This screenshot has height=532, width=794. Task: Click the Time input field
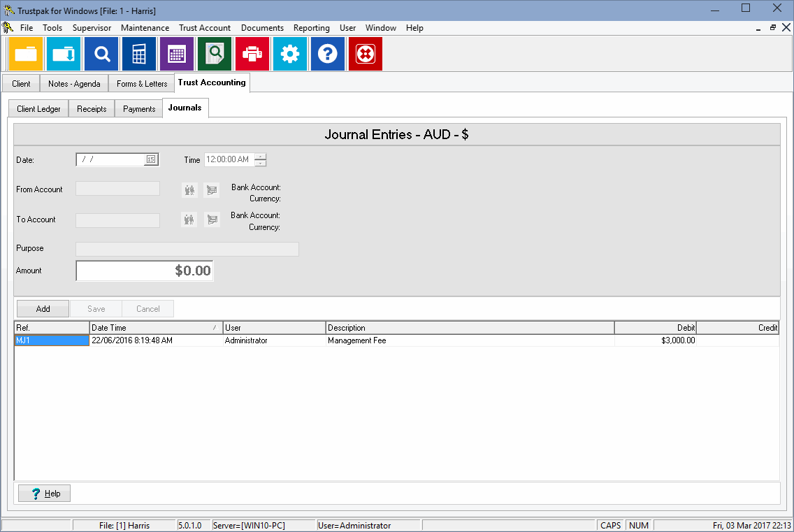click(x=229, y=159)
